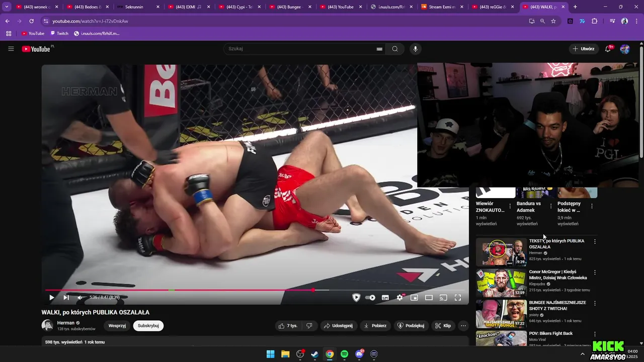Go to YouTube home via logo
This screenshot has height=362, width=644.
pos(36,49)
